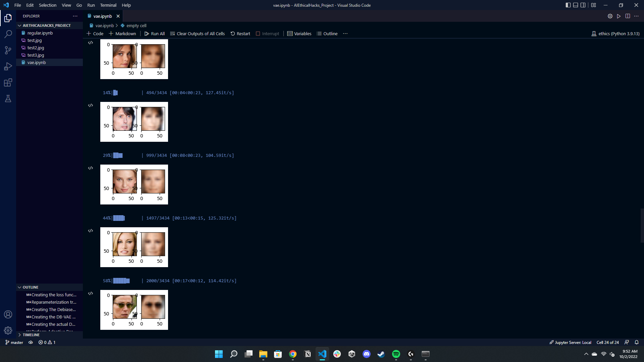Click the editor vertical scrollbar
Viewport: 644px width, 362px height.
click(642, 225)
